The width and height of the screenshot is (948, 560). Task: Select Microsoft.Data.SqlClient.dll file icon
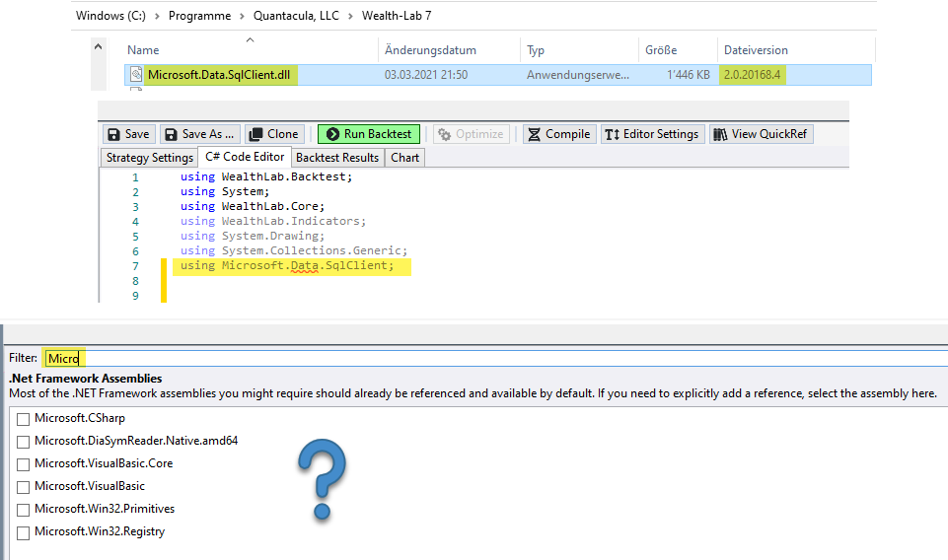pyautogui.click(x=136, y=75)
